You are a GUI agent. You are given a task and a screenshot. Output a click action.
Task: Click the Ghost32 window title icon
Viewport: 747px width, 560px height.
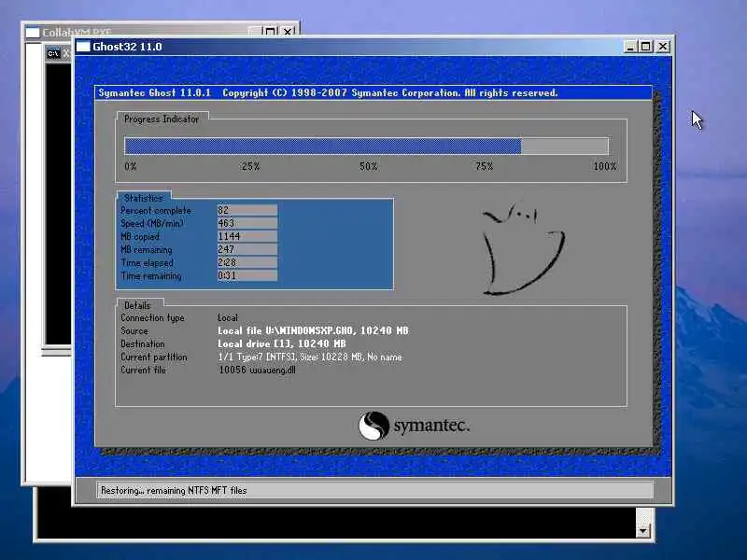click(x=83, y=47)
